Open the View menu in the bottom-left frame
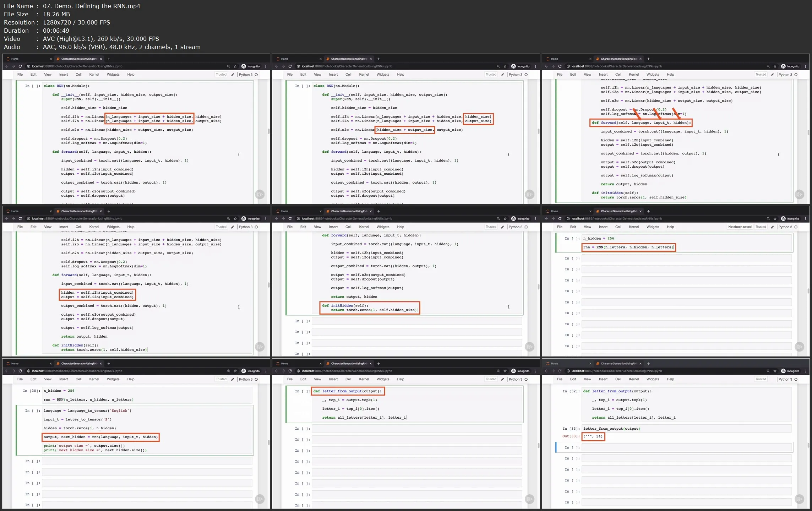The width and height of the screenshot is (812, 511). pos(48,379)
